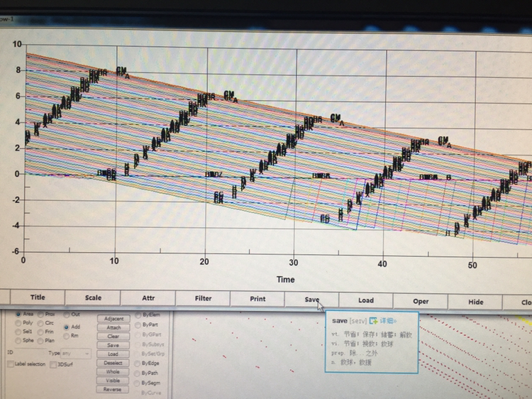Viewport: 532px width, 399px height.
Task: Click Load in the selection panel
Action: pos(113,354)
